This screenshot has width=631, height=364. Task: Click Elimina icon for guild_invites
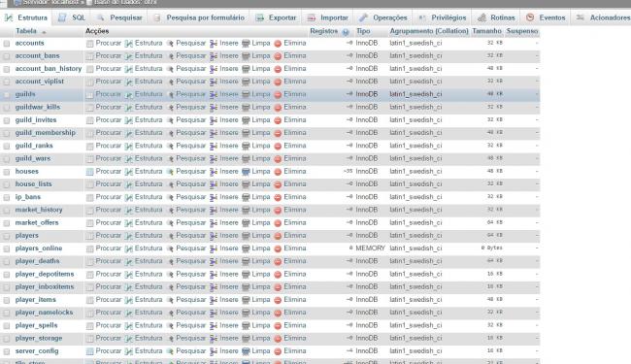click(x=278, y=120)
